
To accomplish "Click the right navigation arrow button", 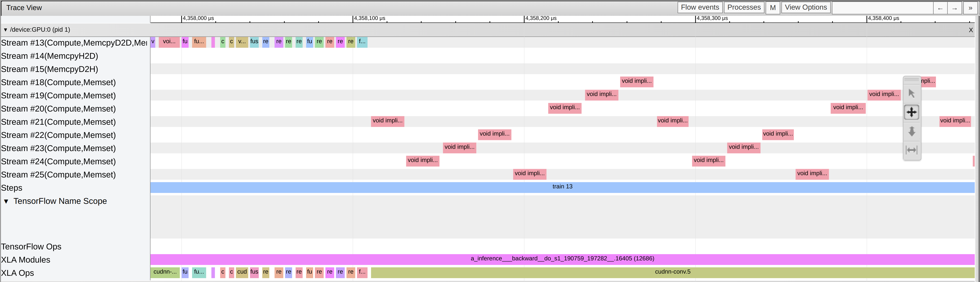I will (x=954, y=7).
